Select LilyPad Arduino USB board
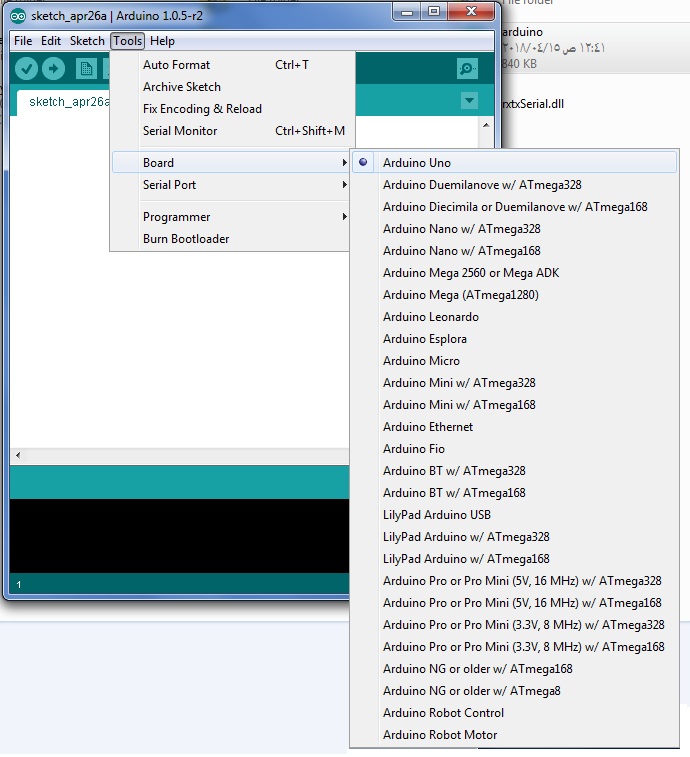The image size is (690, 757). [514, 515]
